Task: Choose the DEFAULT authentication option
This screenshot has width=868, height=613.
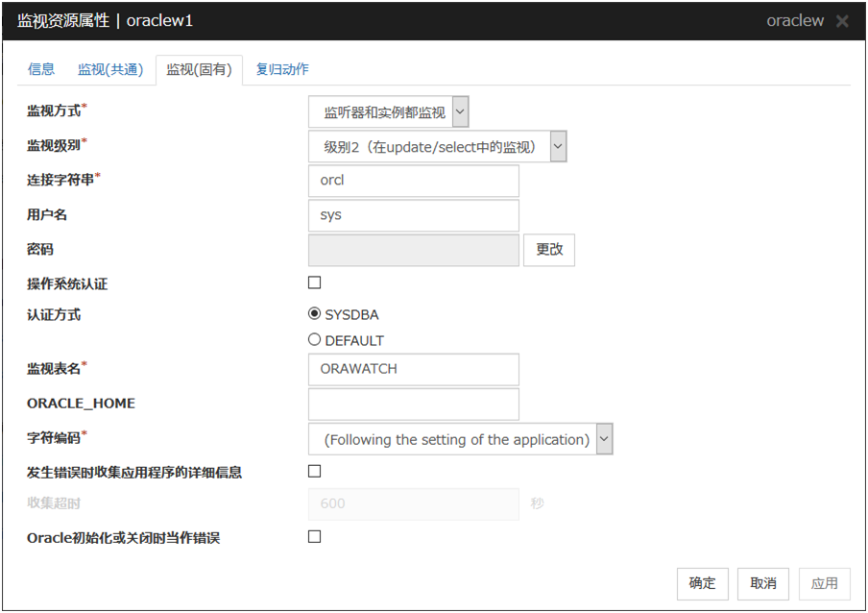Action: [314, 340]
